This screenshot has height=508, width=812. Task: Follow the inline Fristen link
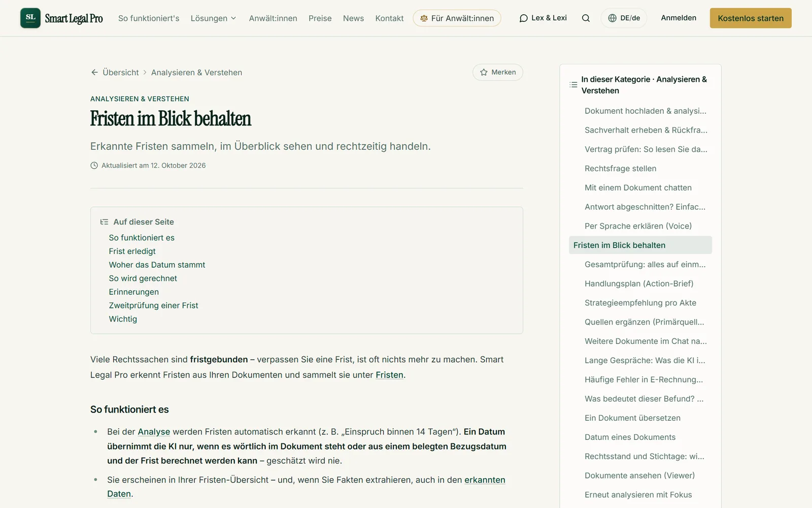[389, 375]
